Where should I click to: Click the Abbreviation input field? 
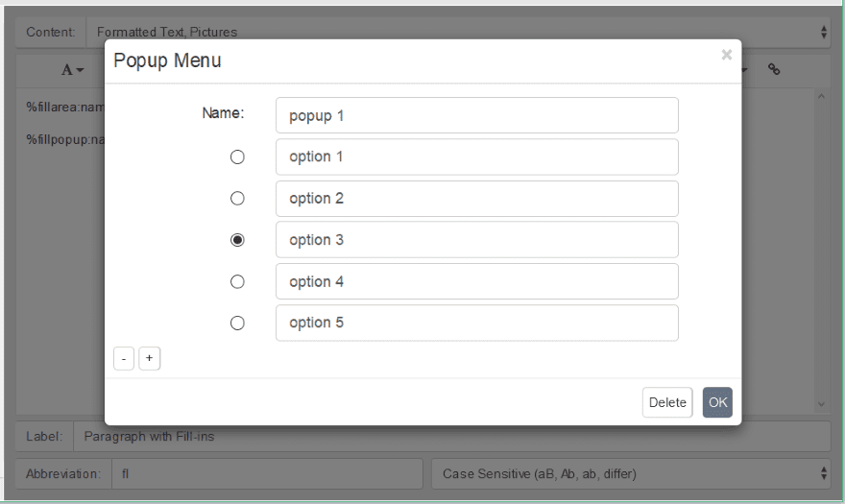267,473
